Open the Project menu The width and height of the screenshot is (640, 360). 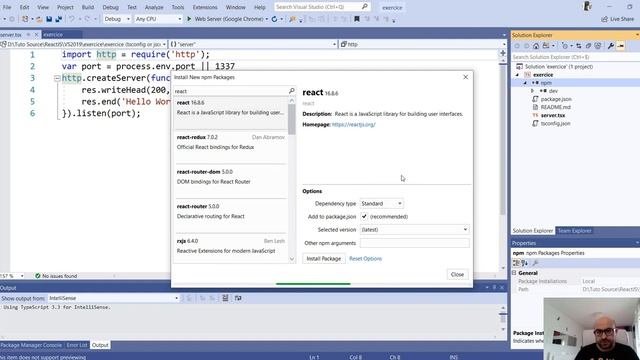tap(65, 7)
